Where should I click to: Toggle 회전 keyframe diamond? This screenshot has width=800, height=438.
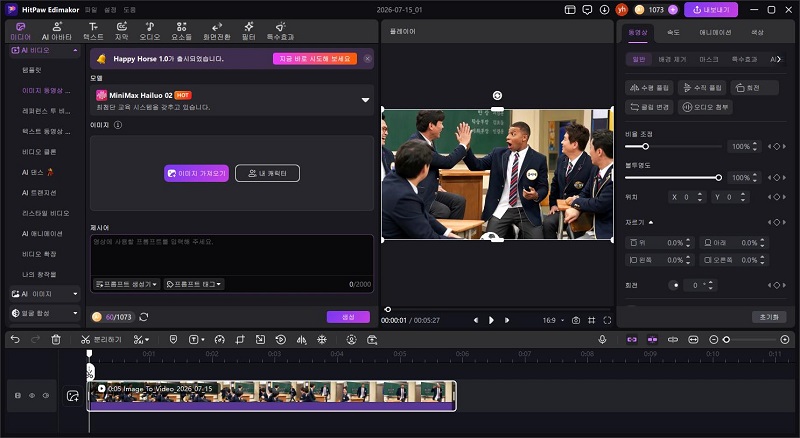tap(777, 285)
